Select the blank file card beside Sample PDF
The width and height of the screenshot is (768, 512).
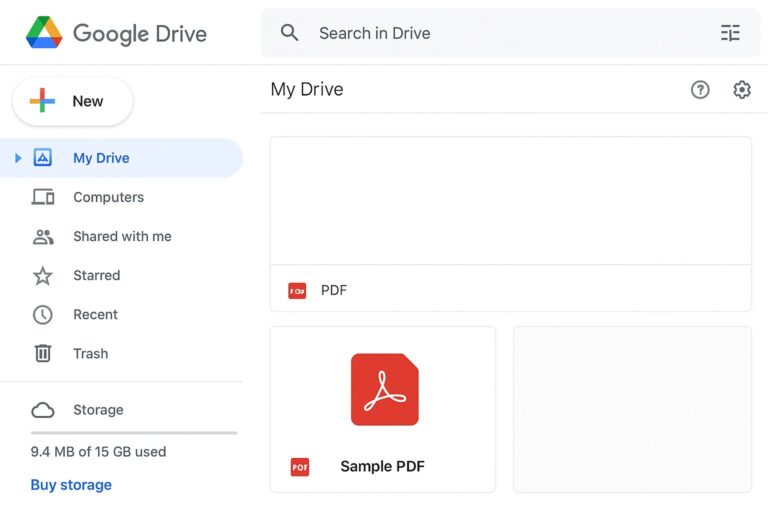coord(632,409)
